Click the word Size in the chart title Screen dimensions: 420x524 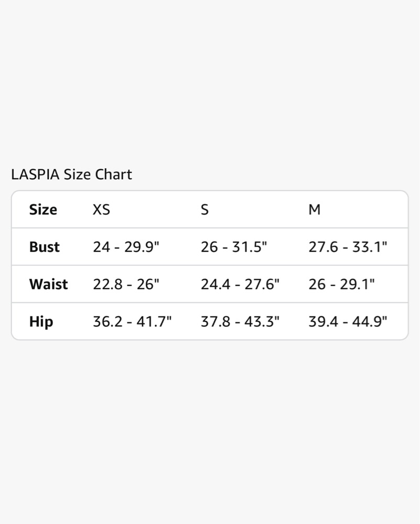coord(77,174)
